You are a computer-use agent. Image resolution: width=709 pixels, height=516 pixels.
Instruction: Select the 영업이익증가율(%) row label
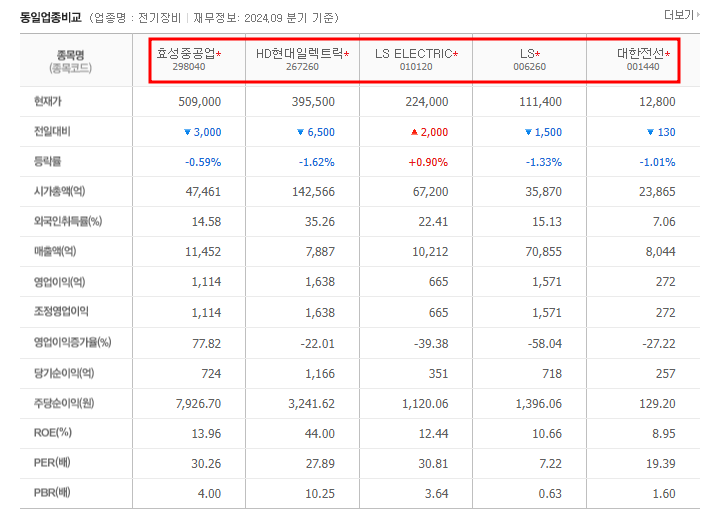72,342
